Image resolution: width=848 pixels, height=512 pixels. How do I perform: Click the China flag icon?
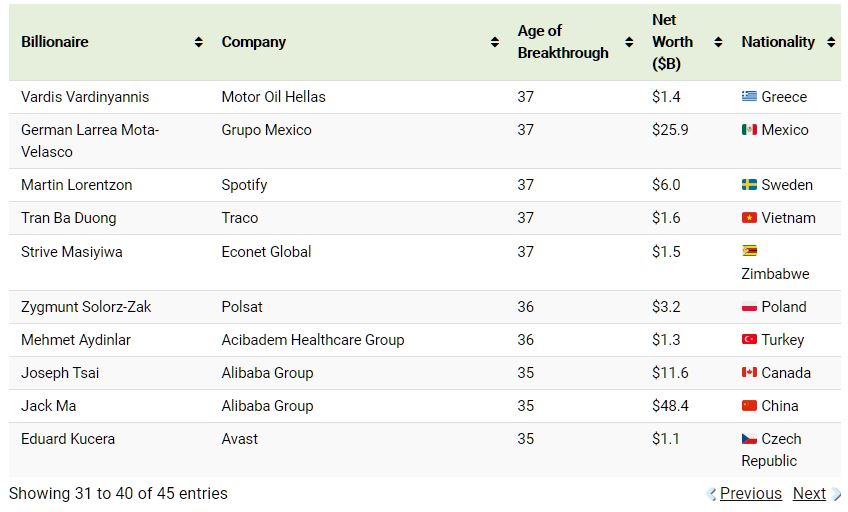(x=749, y=406)
